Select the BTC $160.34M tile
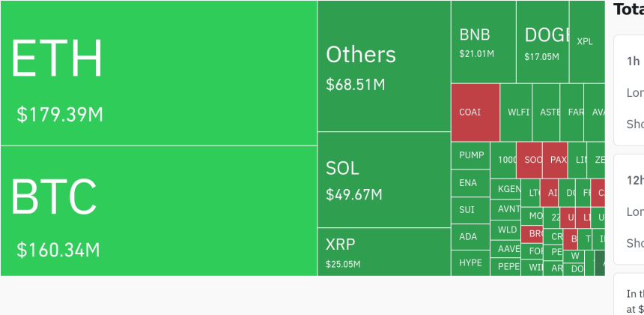 click(159, 211)
